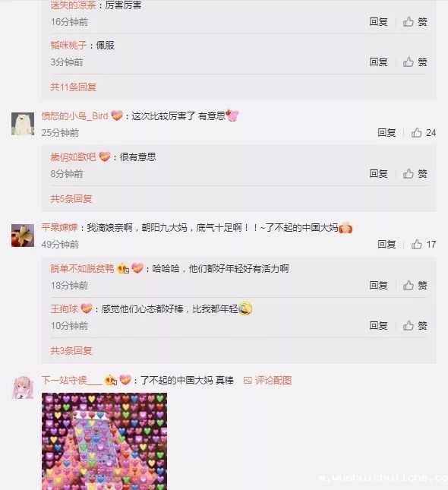Like the reply 很有意思
The height and width of the screenshot is (490, 448).
[x=415, y=174]
